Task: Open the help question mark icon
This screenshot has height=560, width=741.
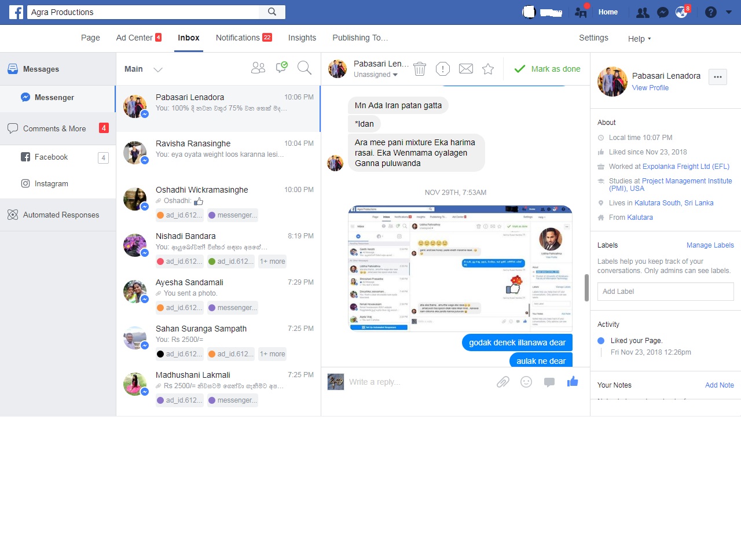Action: 711,12
